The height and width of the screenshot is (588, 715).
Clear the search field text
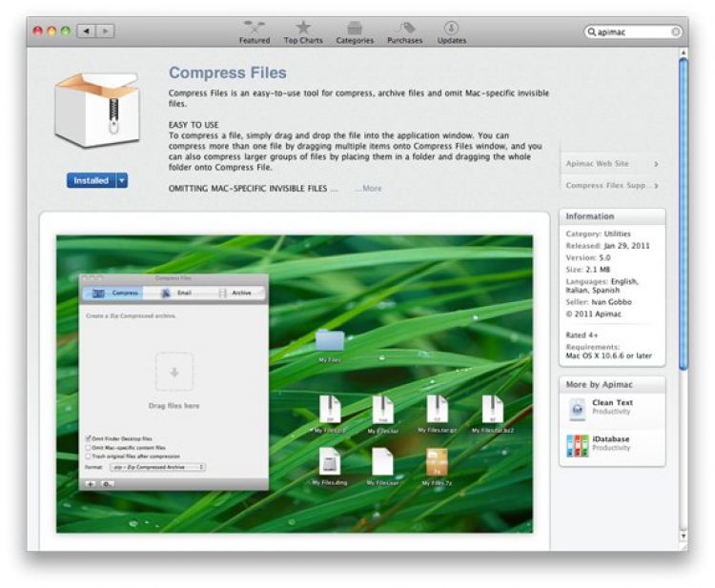point(676,31)
